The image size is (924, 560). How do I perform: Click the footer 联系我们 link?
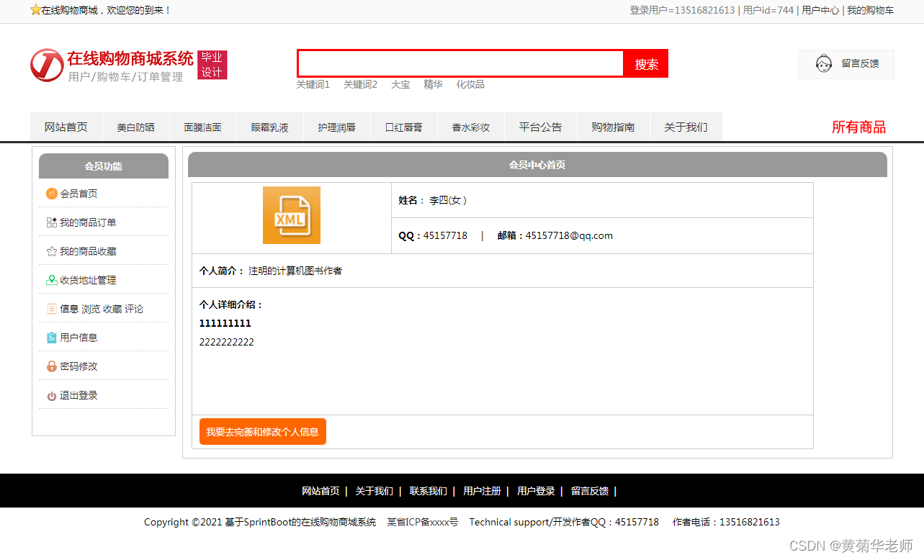click(428, 491)
